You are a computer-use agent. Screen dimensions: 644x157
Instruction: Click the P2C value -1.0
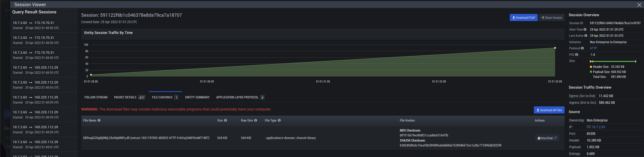point(592,54)
